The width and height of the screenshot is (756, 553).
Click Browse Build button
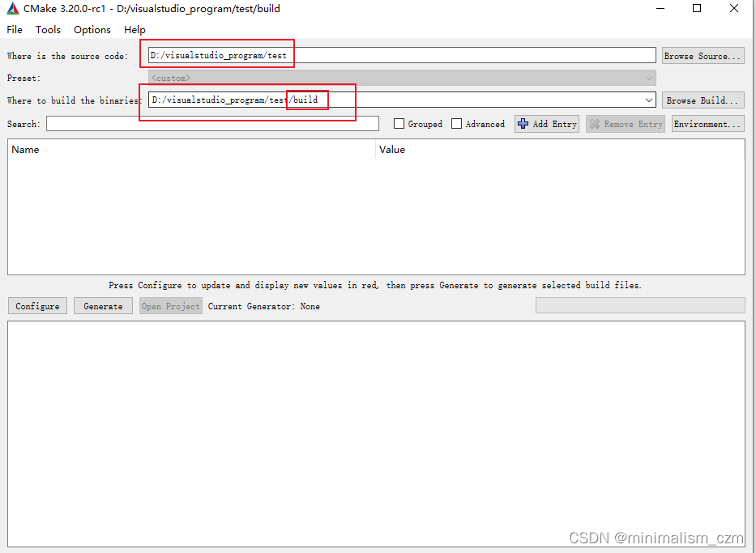[x=703, y=100]
